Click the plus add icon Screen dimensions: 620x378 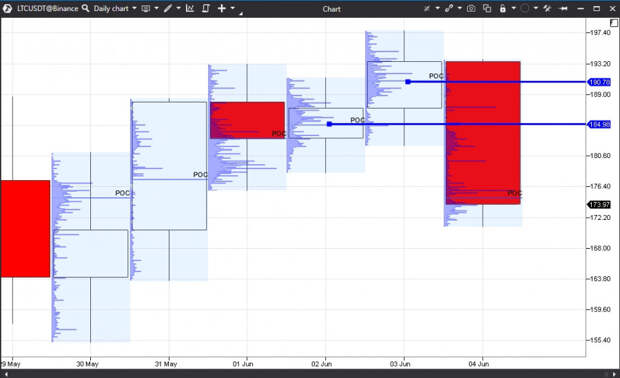coord(222,8)
